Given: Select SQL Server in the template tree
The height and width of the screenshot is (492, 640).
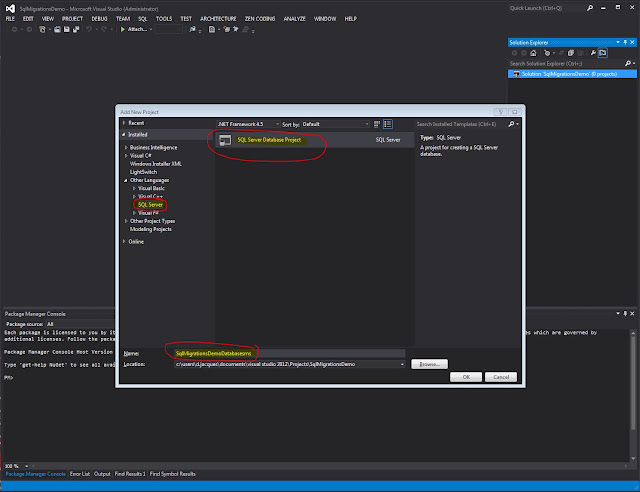Looking at the screenshot, I should tap(150, 205).
